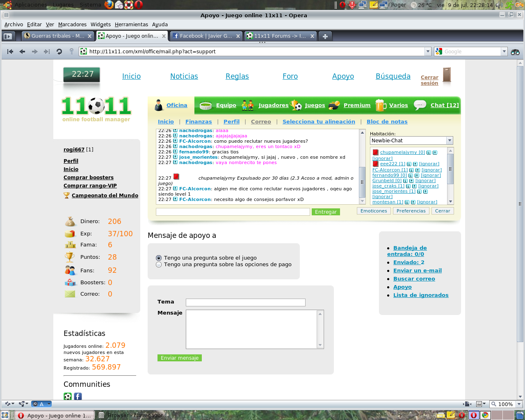Viewport: 525px width, 420px height.
Task: Expand the address bar history dropdown
Action: [428, 52]
